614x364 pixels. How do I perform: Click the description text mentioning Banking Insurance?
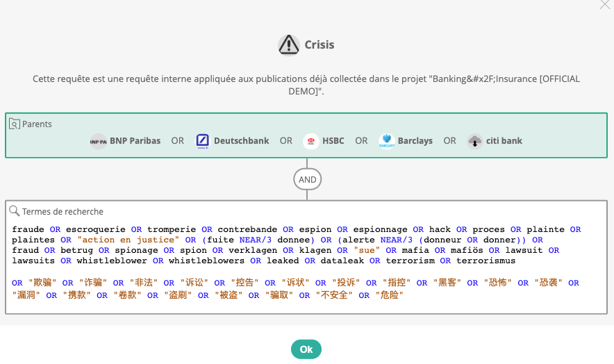(x=306, y=85)
